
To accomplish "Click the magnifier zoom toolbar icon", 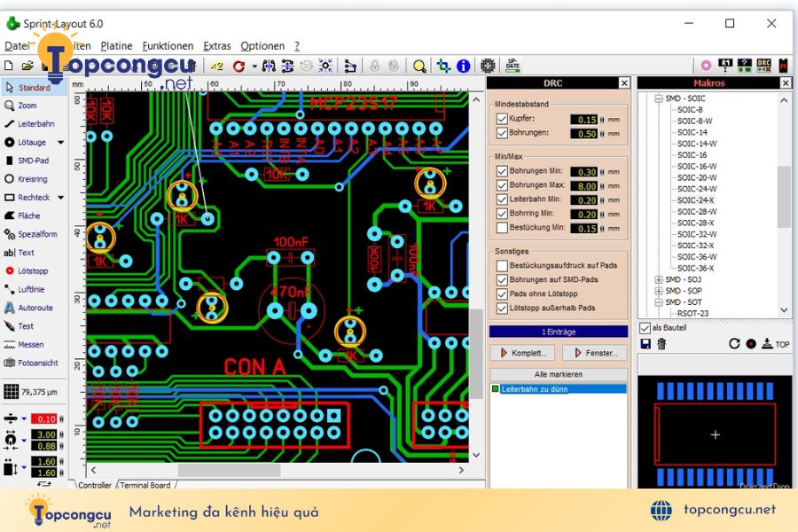I will click(x=419, y=66).
